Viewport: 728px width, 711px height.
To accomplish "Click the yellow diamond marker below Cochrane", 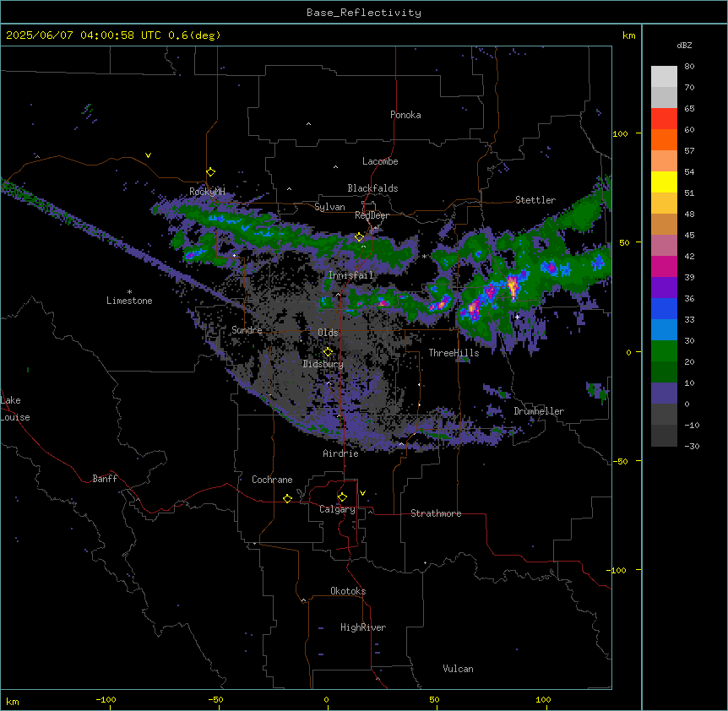I will 287,498.
